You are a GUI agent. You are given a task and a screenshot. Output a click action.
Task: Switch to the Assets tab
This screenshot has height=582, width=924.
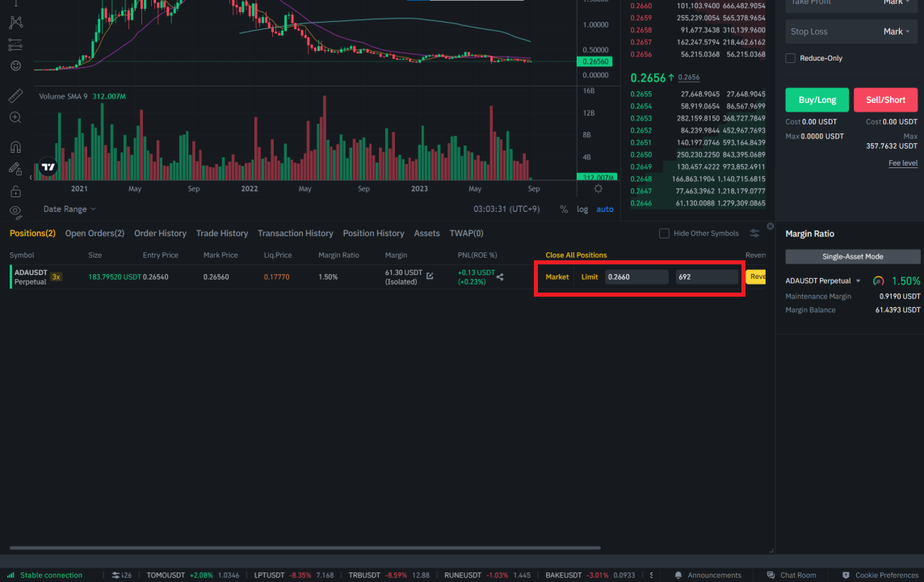(x=426, y=233)
